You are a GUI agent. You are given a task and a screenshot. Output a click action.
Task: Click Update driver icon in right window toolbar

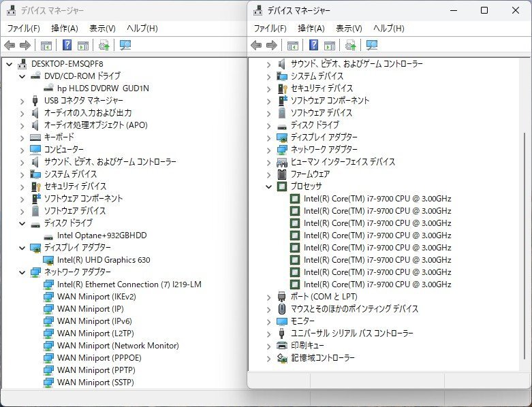[x=351, y=45]
